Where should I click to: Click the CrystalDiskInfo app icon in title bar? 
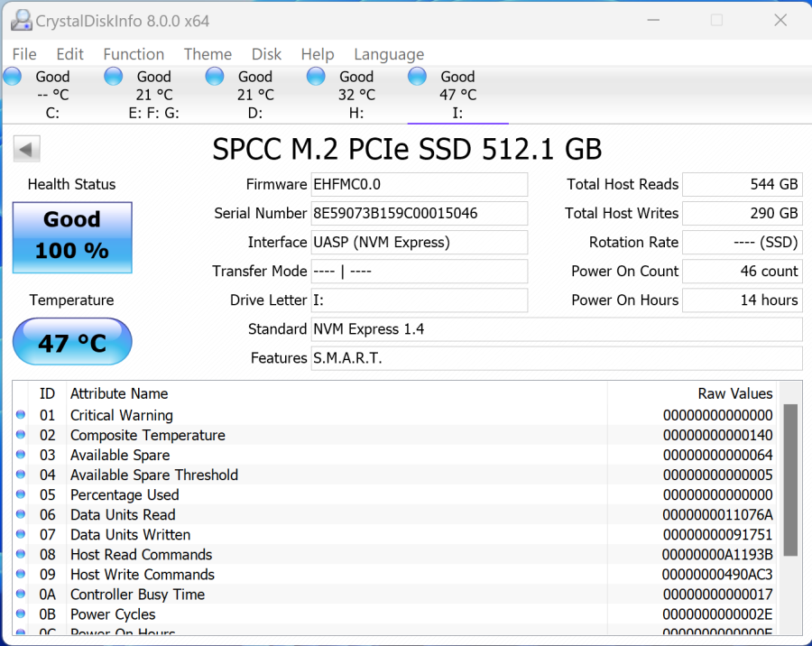[22, 20]
